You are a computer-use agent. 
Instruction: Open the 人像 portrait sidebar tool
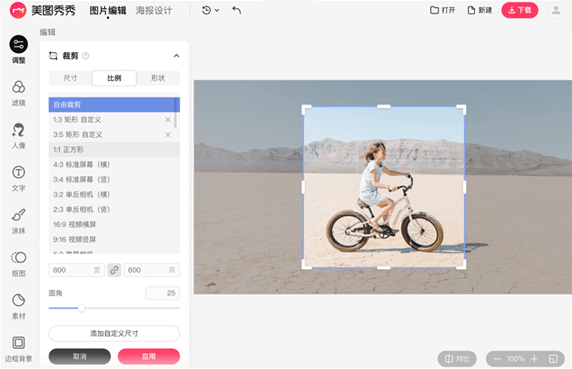coord(19,136)
